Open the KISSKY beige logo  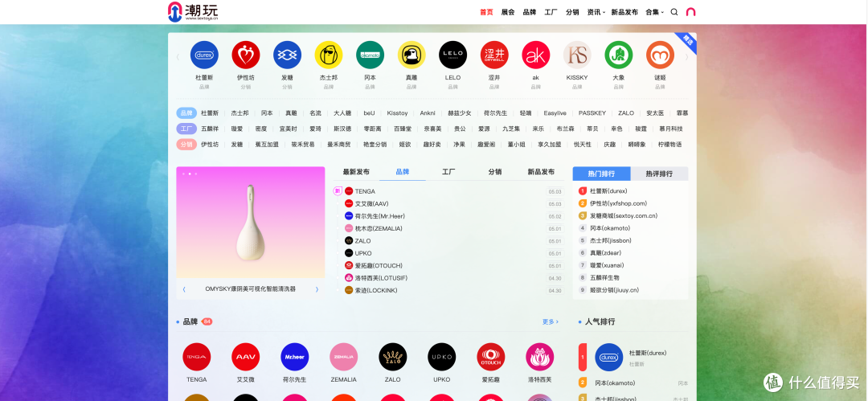point(577,55)
